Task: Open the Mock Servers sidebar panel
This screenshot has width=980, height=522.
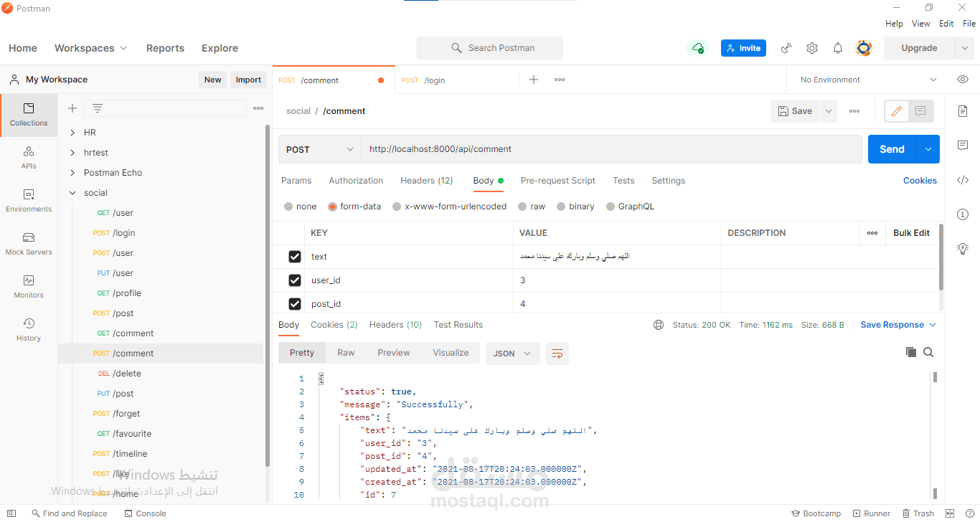Action: [x=29, y=244]
